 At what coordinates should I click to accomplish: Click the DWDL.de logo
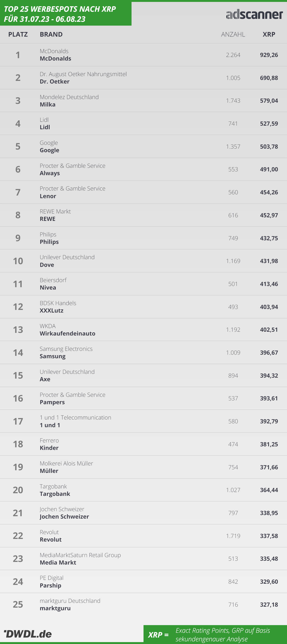coord(28,634)
